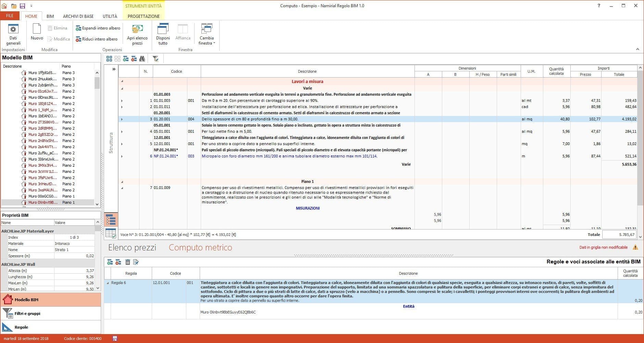644x343 pixels.
Task: Expand the Struttura panel chevron
Action: coord(114,69)
